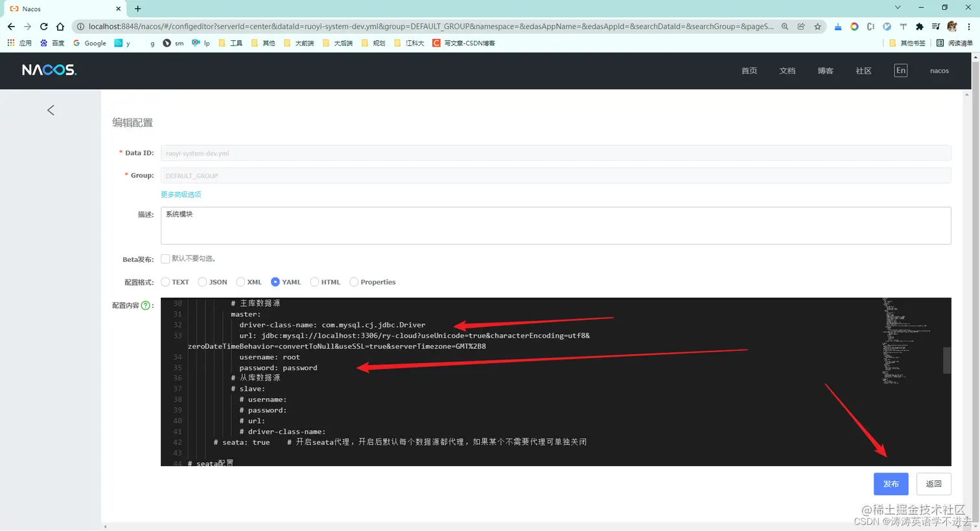This screenshot has height=531, width=980.
Task: Click share page icon in address bar
Action: (x=801, y=27)
